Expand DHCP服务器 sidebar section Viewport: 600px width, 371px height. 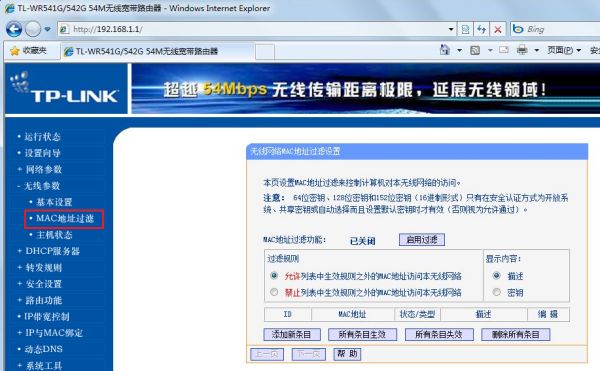tap(52, 251)
